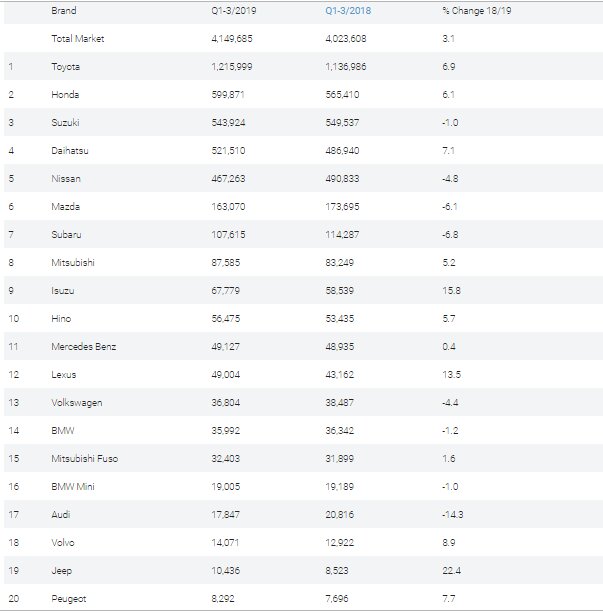This screenshot has height=613, width=603.
Task: Select the Brand column header
Action: [x=63, y=10]
